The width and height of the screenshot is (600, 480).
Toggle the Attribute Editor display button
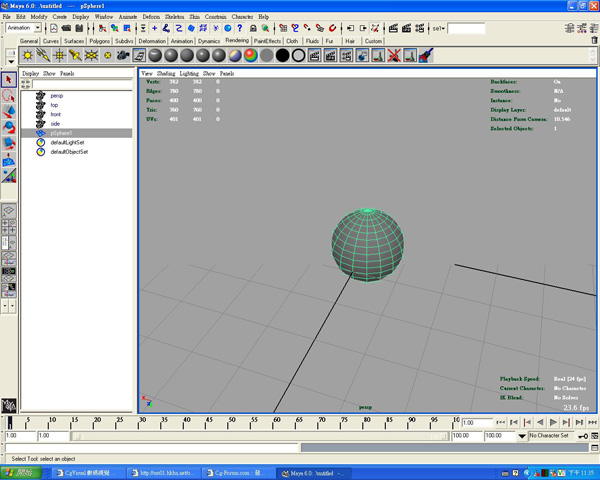[x=569, y=28]
